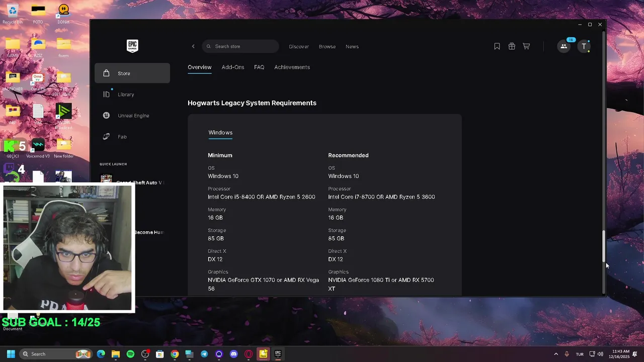Go to the Discover page
644x362 pixels.
(299, 46)
